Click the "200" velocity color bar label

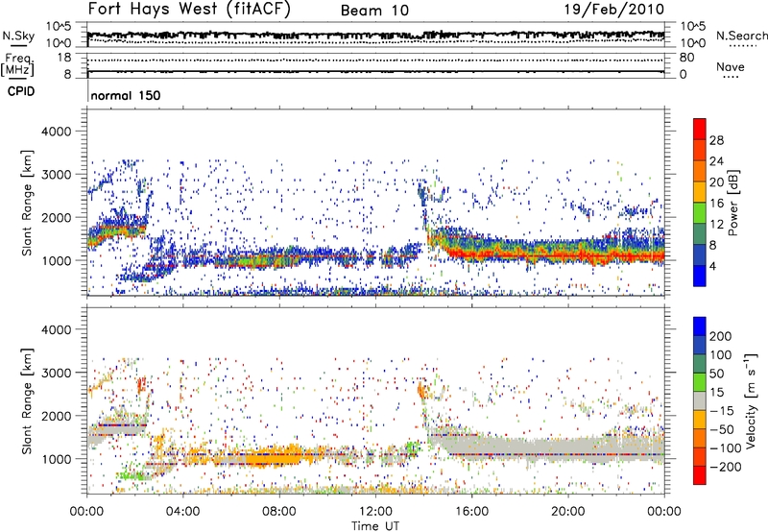point(721,336)
